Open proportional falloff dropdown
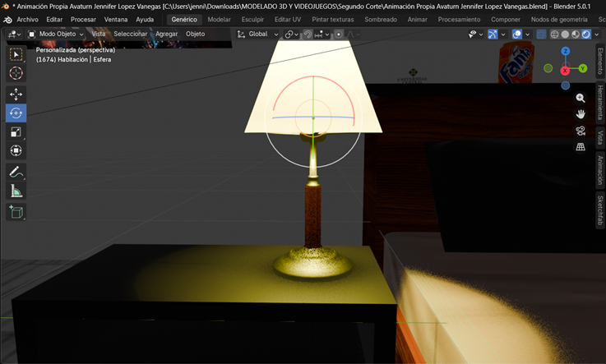This screenshot has width=606, height=364. [353, 35]
